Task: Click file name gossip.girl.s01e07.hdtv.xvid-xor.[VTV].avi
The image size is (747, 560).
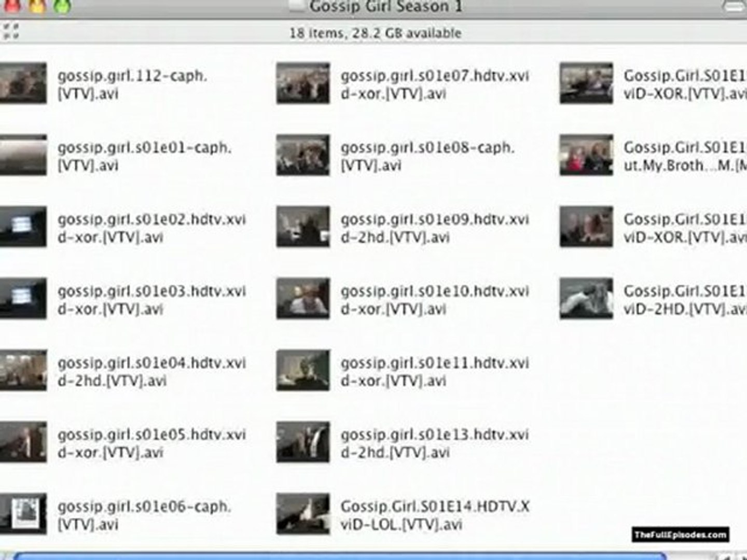Action: coord(435,84)
